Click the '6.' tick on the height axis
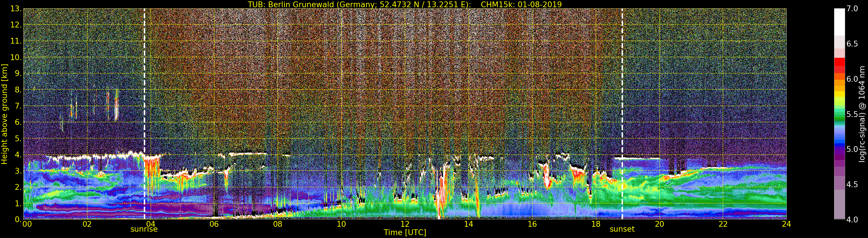The image size is (868, 238). coord(18,122)
